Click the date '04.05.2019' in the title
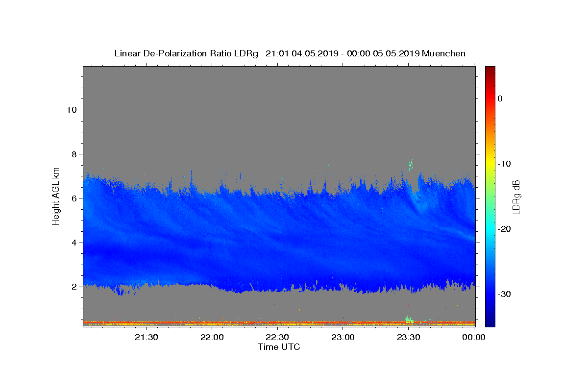 point(315,53)
